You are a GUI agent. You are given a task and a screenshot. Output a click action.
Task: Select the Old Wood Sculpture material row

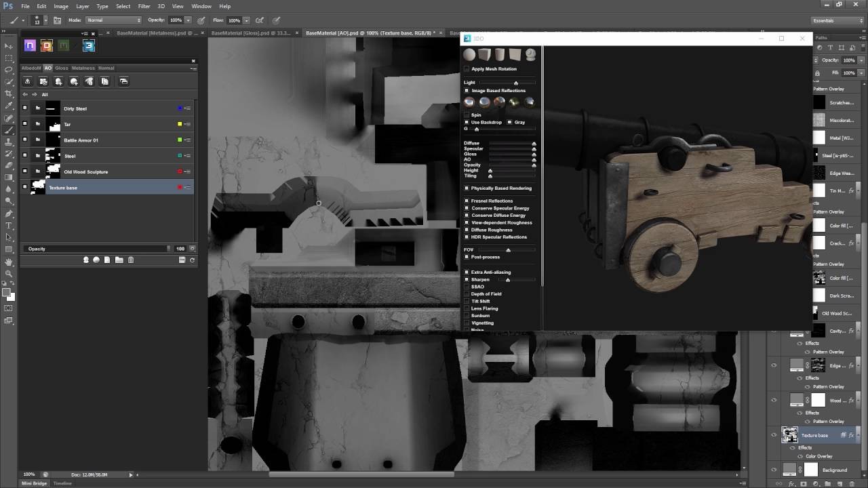(x=108, y=171)
